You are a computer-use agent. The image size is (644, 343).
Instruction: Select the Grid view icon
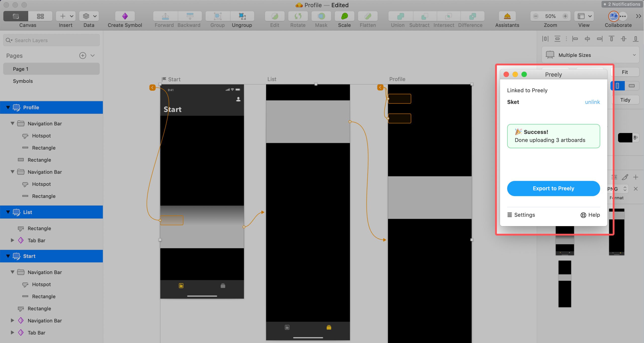tap(41, 16)
